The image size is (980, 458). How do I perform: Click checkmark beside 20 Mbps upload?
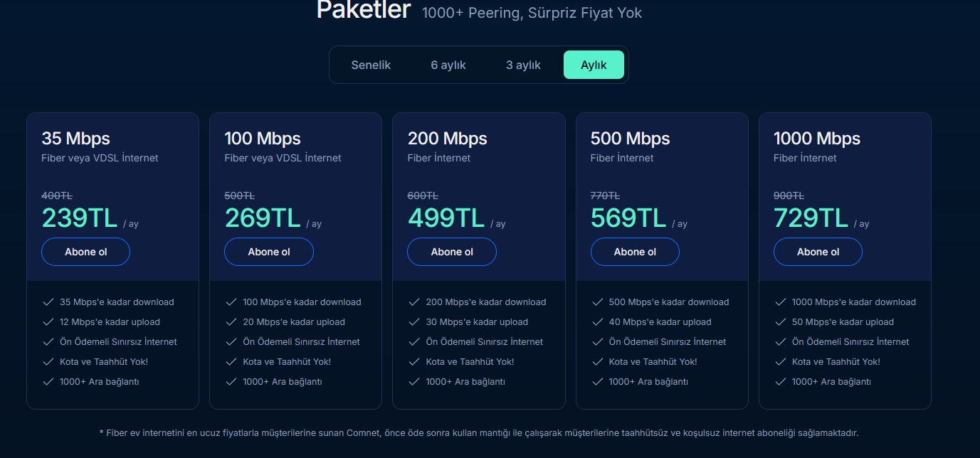(231, 322)
